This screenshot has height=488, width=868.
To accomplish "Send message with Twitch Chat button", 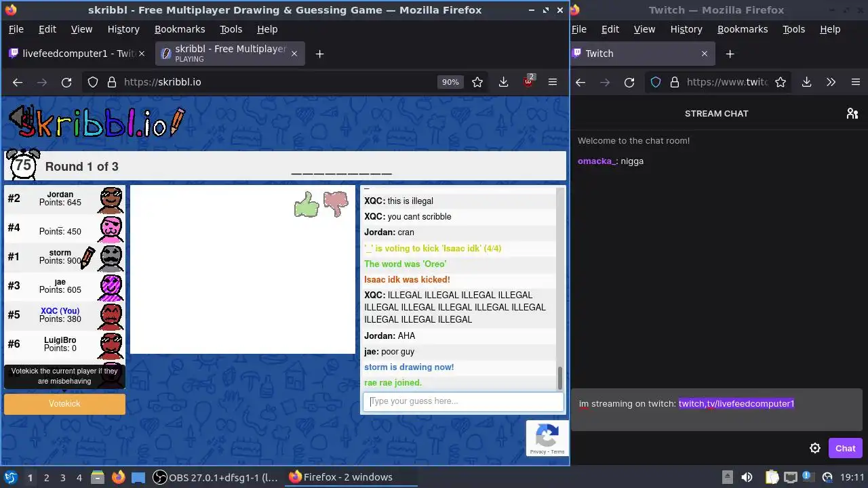I will click(x=845, y=448).
